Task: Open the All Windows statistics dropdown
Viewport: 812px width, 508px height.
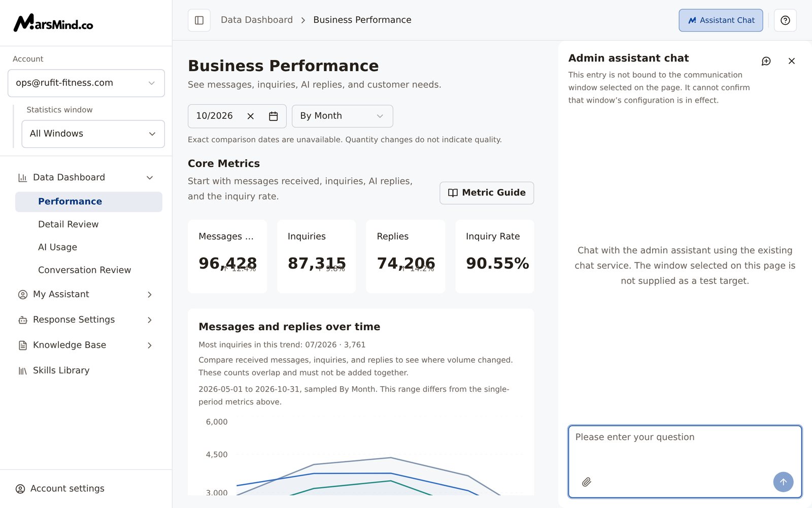Action: [93, 134]
